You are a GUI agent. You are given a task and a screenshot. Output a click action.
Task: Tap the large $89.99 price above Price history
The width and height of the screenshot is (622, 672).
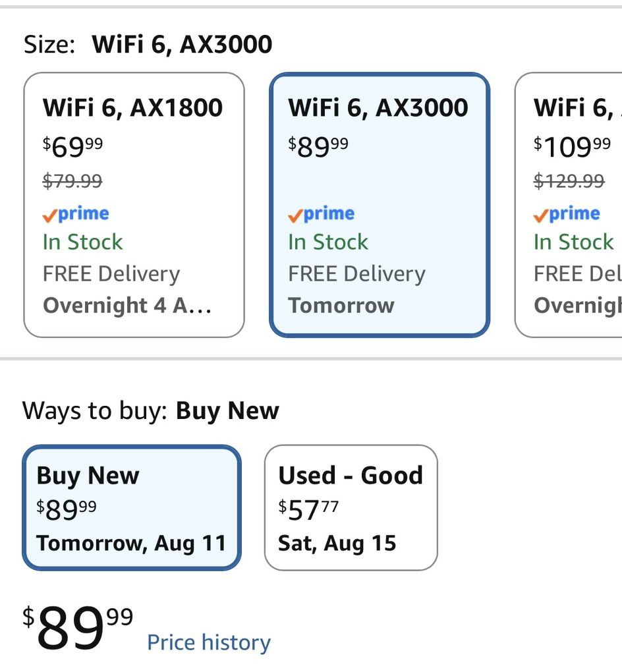78,627
